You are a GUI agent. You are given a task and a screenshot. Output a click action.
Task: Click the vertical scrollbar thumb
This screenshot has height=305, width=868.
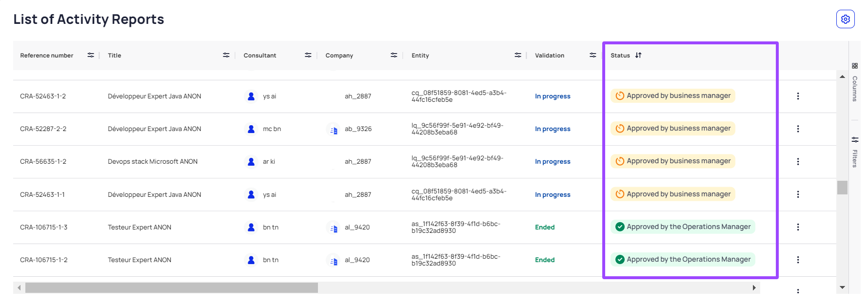pyautogui.click(x=842, y=188)
